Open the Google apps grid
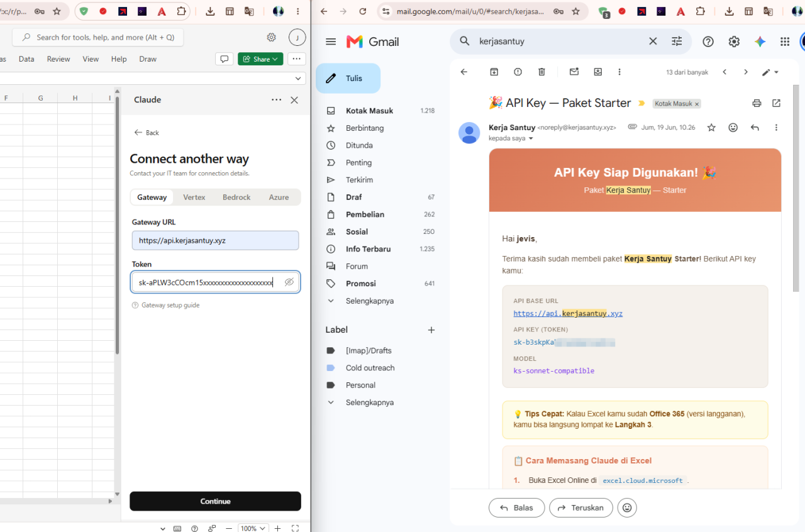The image size is (805, 532). coord(785,42)
